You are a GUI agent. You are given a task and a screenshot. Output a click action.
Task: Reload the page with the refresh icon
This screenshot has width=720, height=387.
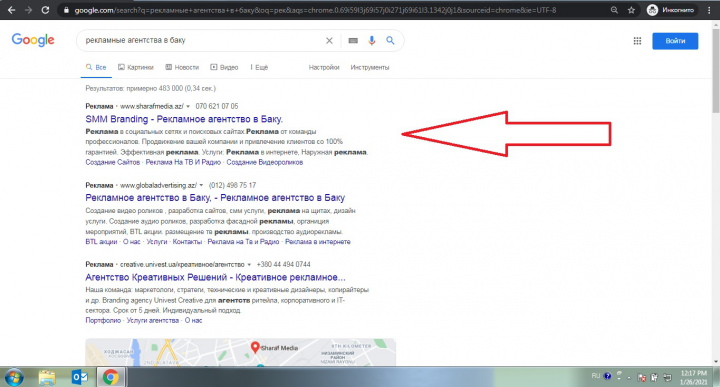(x=45, y=10)
